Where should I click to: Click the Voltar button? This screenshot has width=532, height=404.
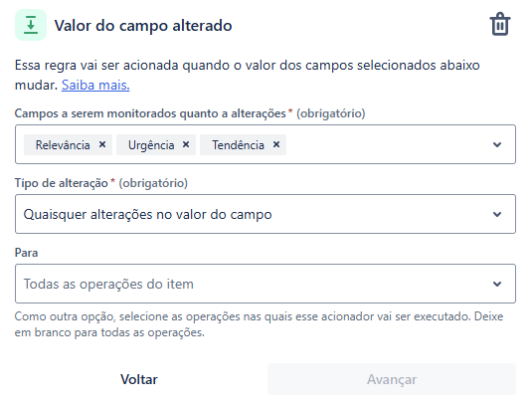(x=139, y=379)
